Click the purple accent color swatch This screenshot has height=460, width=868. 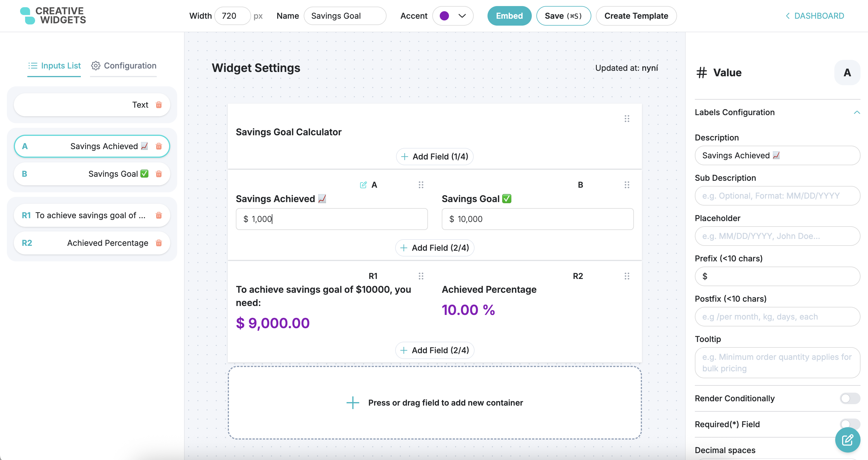(x=444, y=16)
